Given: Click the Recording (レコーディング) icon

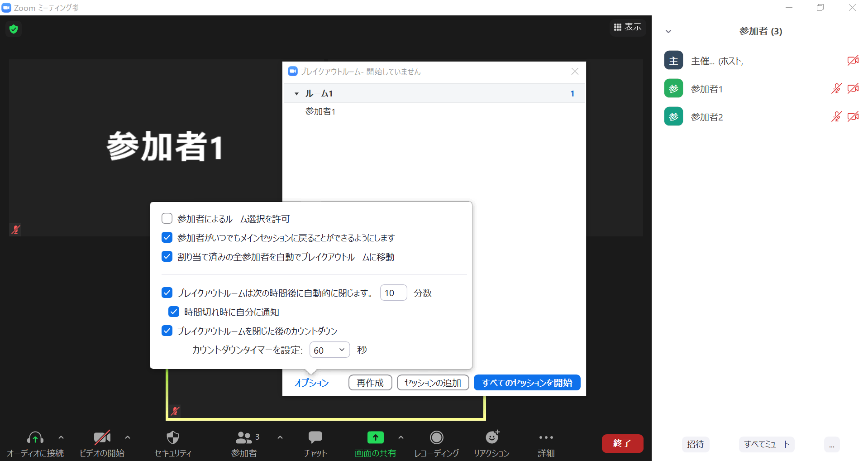Looking at the screenshot, I should coord(436,438).
